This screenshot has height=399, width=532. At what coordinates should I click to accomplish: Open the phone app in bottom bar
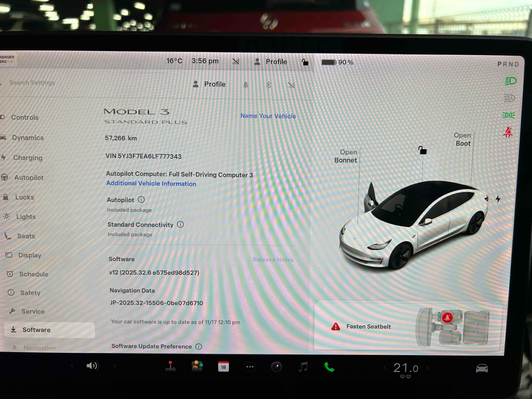pos(329,367)
